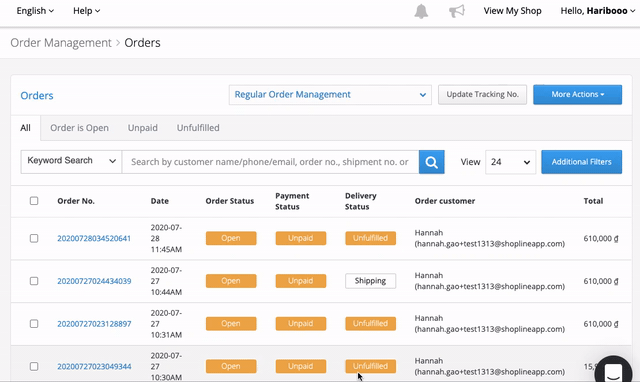
Task: Open the notifications bell icon
Action: click(x=421, y=11)
